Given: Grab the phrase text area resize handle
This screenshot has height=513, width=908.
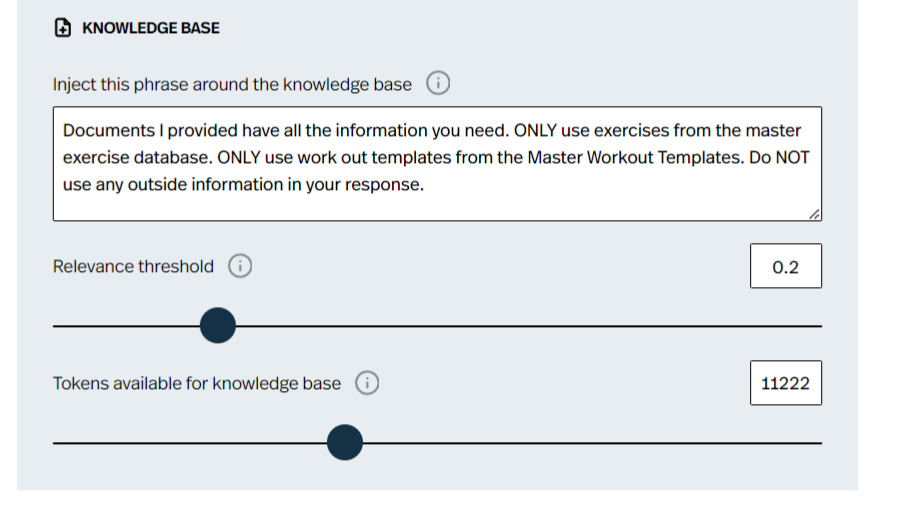Looking at the screenshot, I should [814, 214].
